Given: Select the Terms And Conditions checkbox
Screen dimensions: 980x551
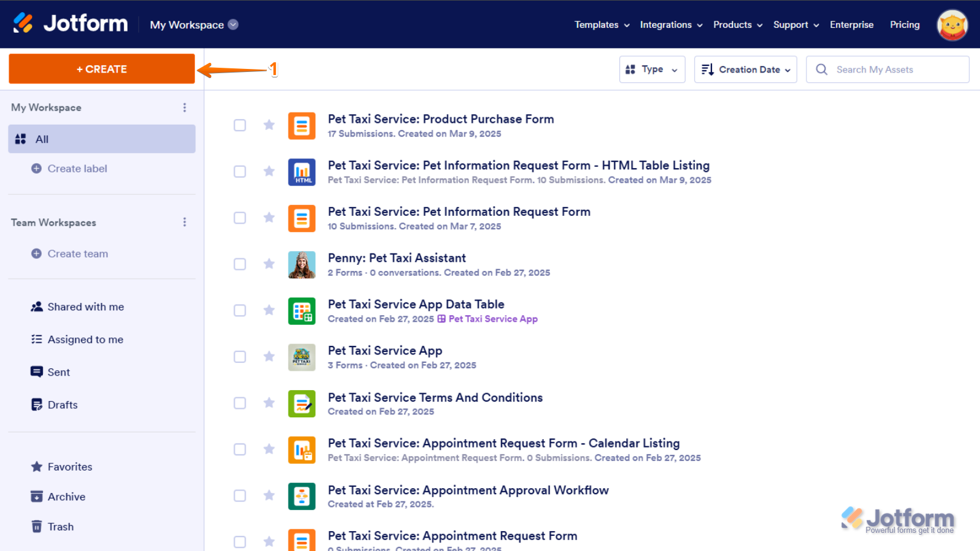Looking at the screenshot, I should click(x=240, y=403).
